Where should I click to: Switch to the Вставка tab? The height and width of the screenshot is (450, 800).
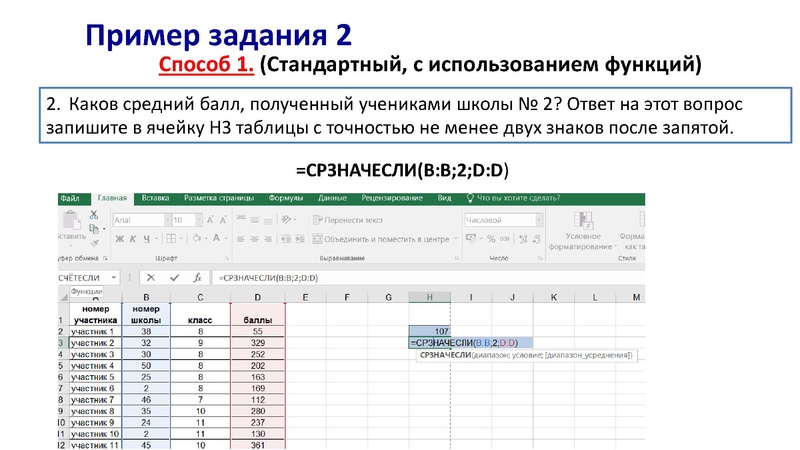point(155,198)
